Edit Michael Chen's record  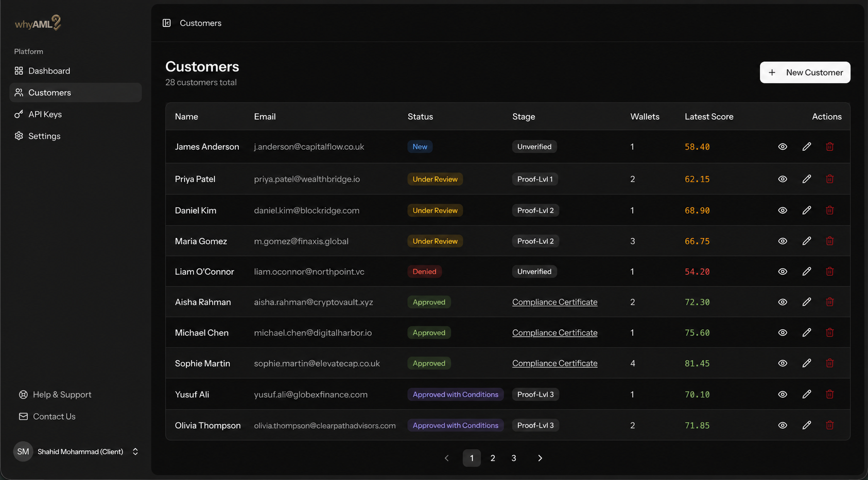807,332
